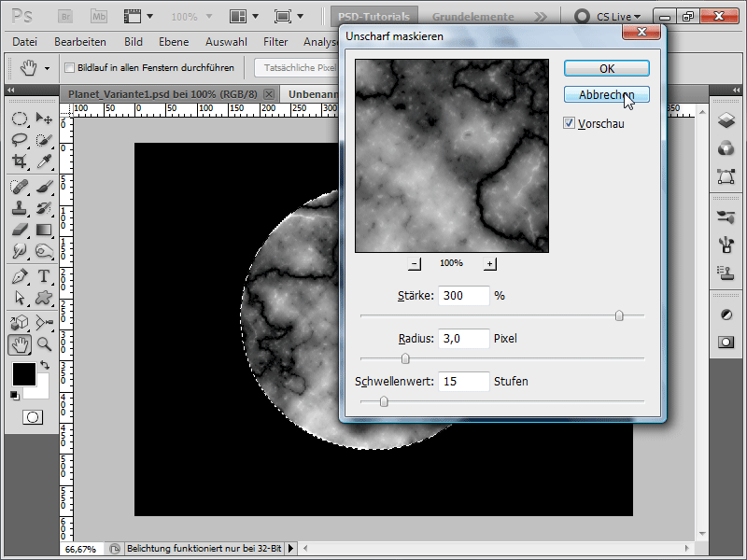
Task: Select the Hand tool in toolbox
Action: pos(20,344)
